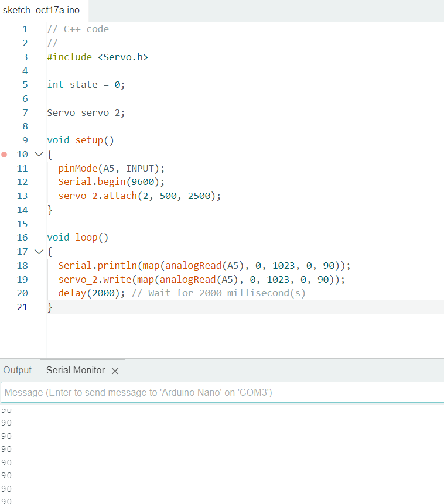Place cursor in 'void loop()' line
444x504 pixels.
[x=77, y=238]
